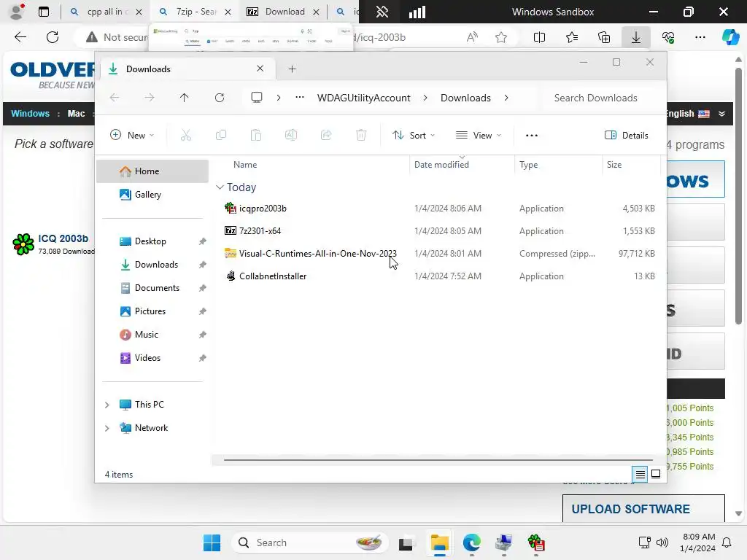Switch to the Download 7z browser tab
Viewport: 747px width, 560px height.
click(x=283, y=12)
